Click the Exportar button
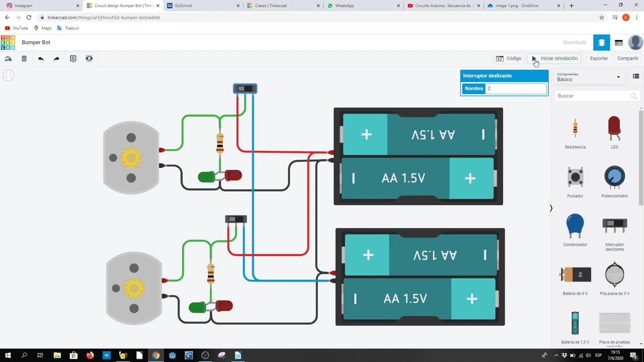Image resolution: width=644 pixels, height=362 pixels. [599, 58]
